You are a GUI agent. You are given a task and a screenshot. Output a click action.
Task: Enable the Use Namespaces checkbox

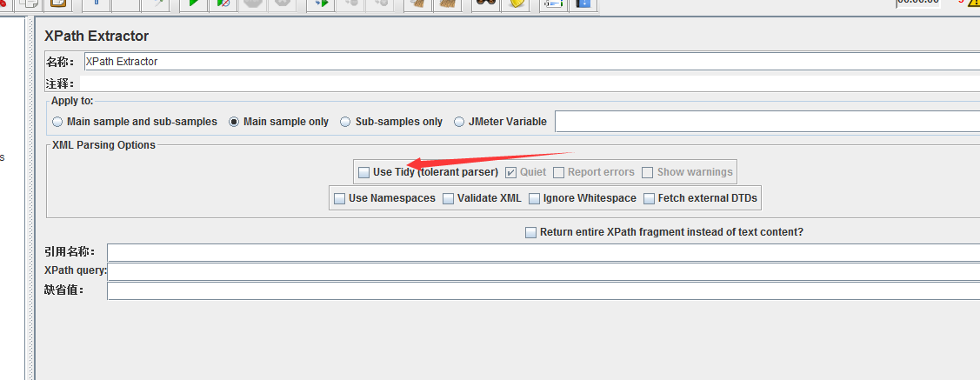tap(339, 199)
